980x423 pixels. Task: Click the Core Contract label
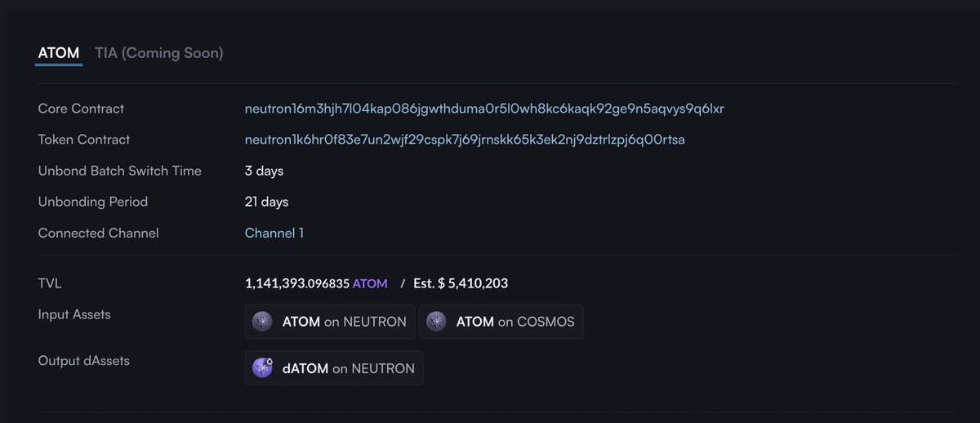(x=81, y=109)
